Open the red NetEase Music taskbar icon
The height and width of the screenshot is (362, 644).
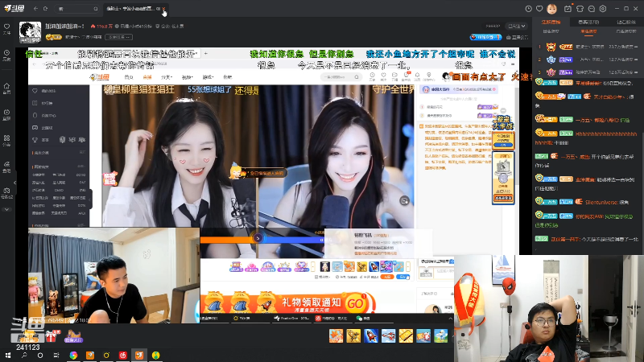click(x=123, y=356)
